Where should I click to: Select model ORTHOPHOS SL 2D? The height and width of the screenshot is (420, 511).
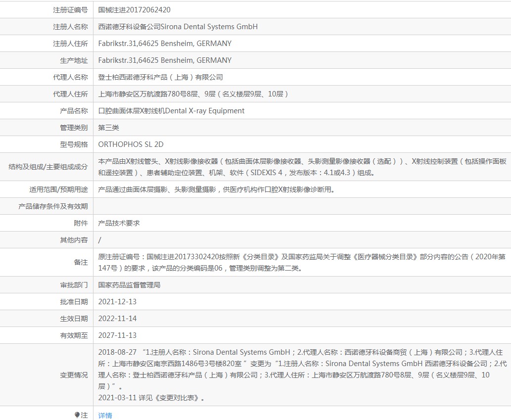131,144
